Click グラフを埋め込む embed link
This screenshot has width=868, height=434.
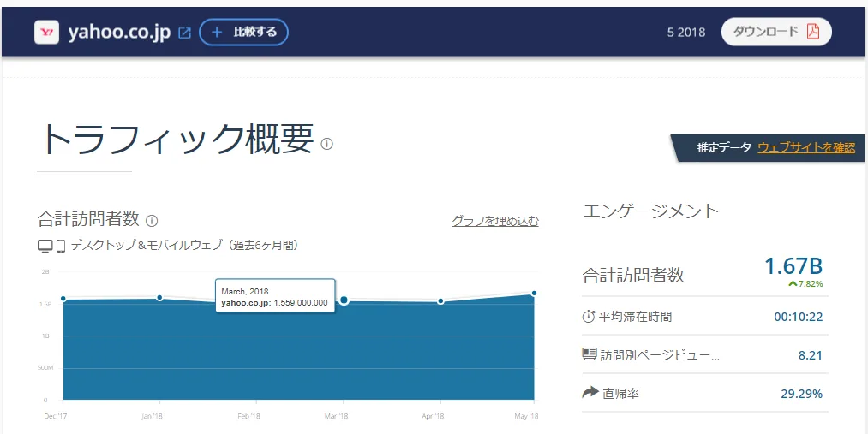(495, 221)
